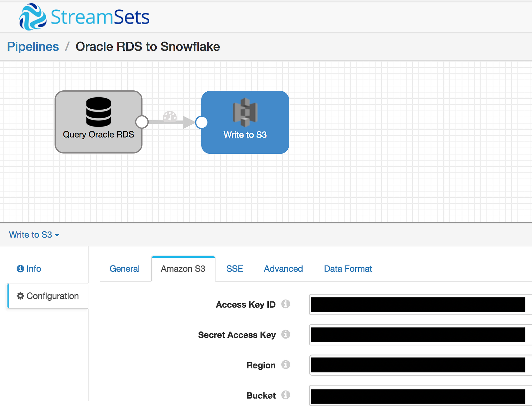The width and height of the screenshot is (532, 411).
Task: Click the Query Oracle RDS stage label
Action: [98, 134]
